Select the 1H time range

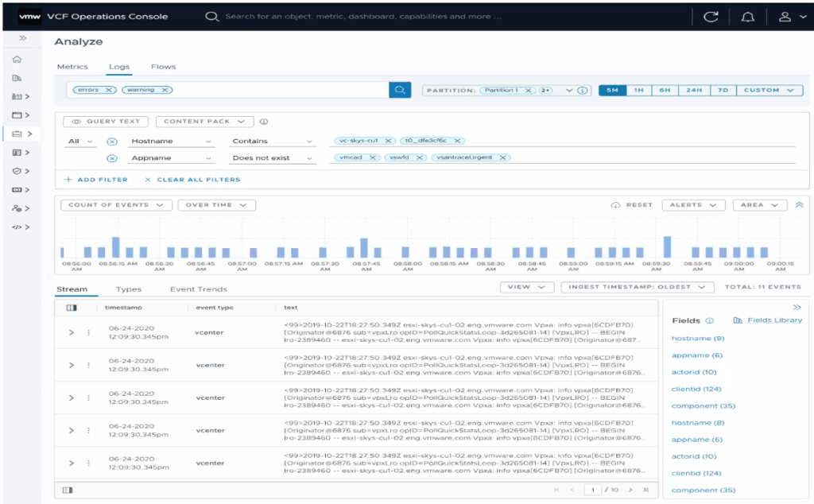(x=639, y=91)
